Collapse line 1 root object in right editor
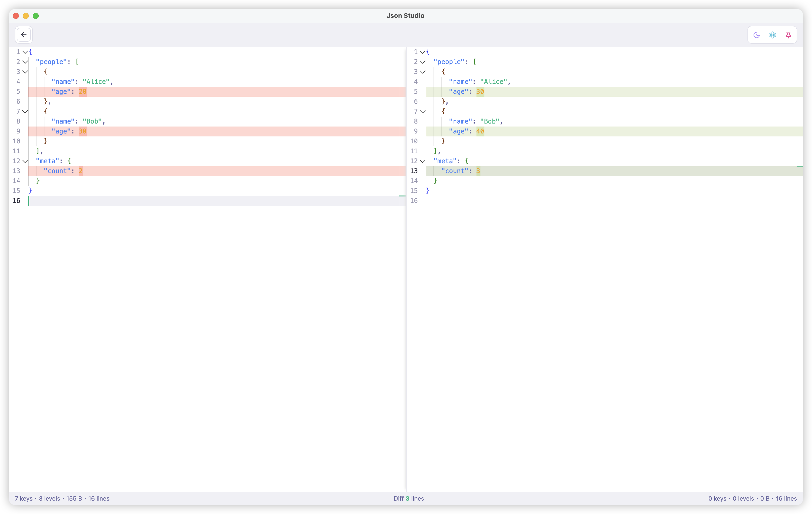The image size is (812, 514). 423,52
